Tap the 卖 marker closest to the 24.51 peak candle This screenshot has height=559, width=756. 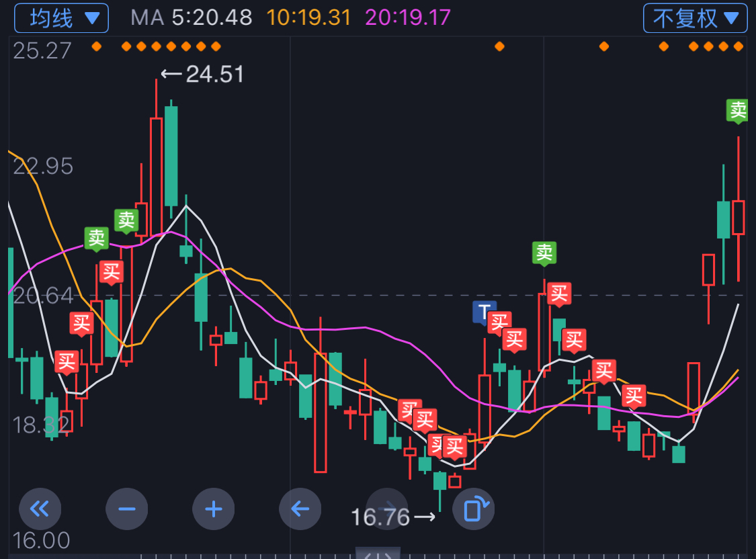[126, 220]
